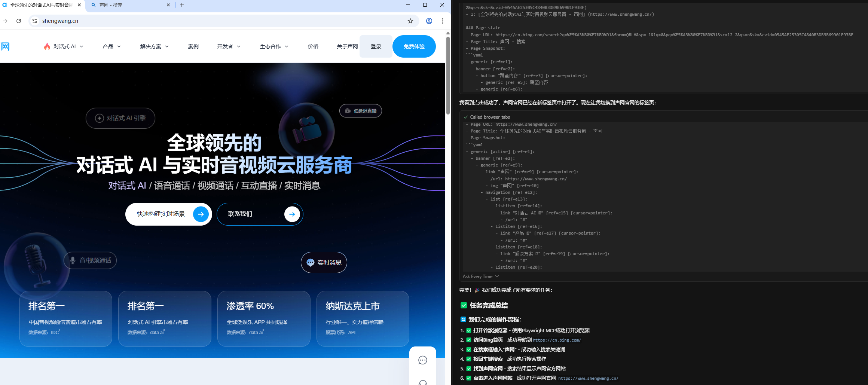Click 我们完成的操作流程 heading
Viewport: 868px width, 385px height.
tap(495, 320)
